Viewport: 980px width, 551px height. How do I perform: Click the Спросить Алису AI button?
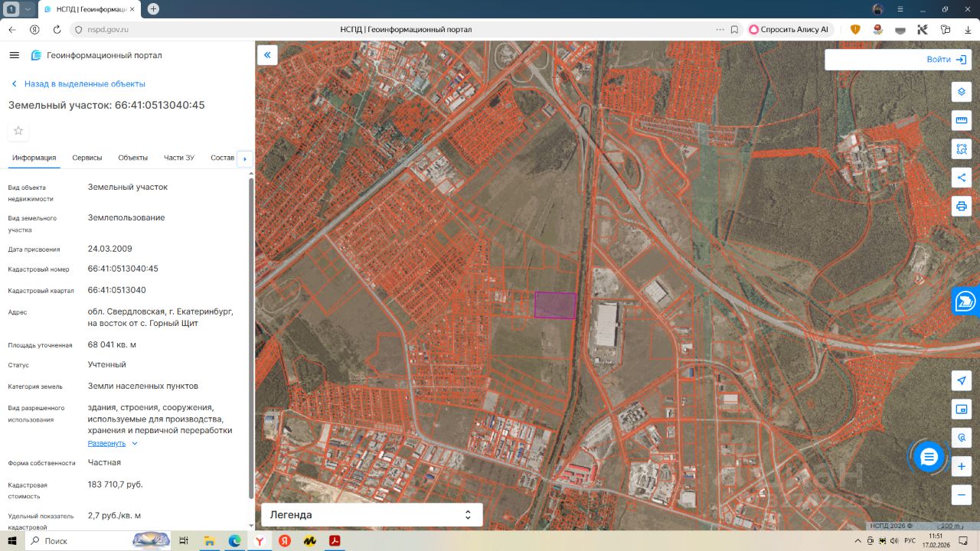click(x=789, y=29)
